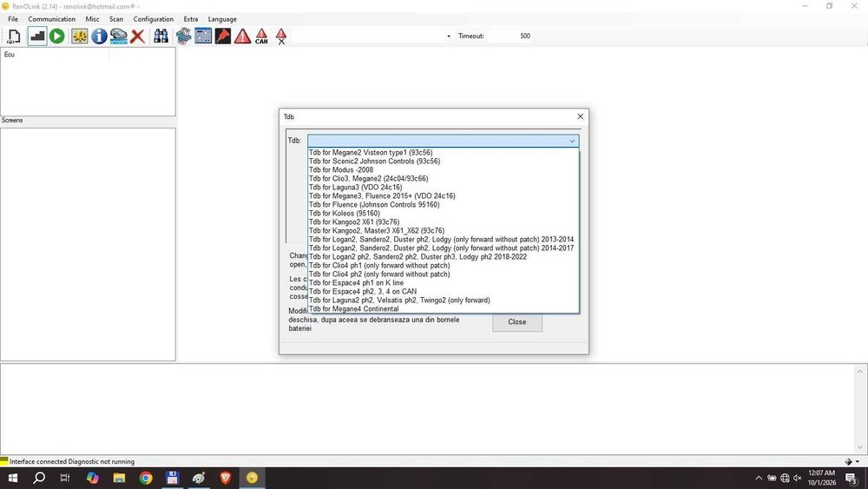868x489 pixels.
Task: Select Tdb for Koleos (95160)
Action: click(x=444, y=213)
